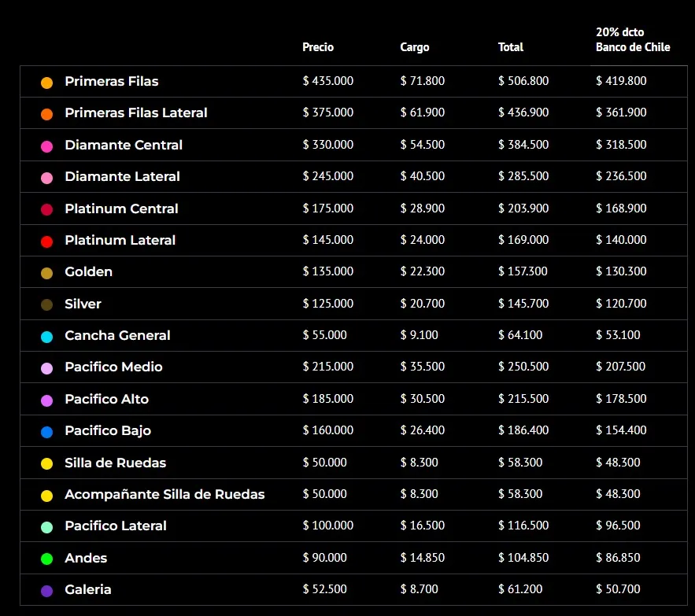Click the Diamante Lateral cargo $ 40.500
The image size is (695, 616).
pyautogui.click(x=423, y=176)
